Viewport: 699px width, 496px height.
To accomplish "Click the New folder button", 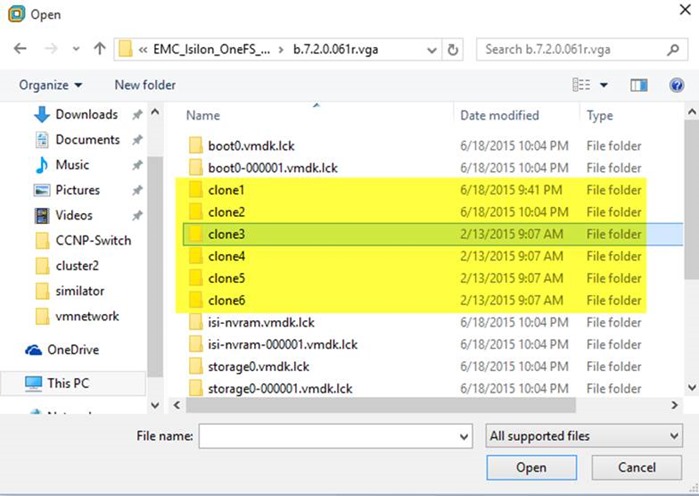I will pos(145,85).
